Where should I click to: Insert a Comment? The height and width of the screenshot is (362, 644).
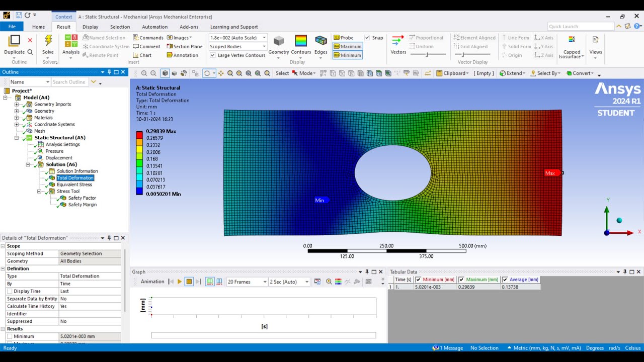[x=146, y=46]
